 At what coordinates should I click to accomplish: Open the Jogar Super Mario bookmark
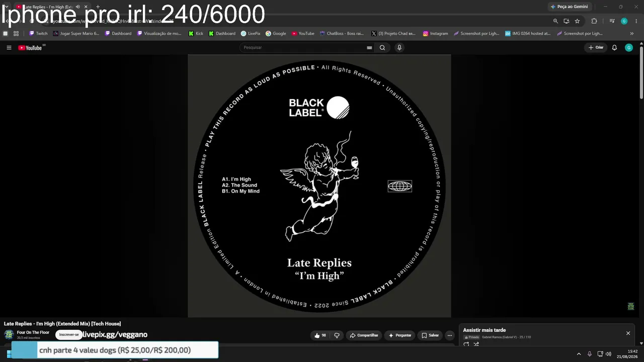tap(76, 34)
